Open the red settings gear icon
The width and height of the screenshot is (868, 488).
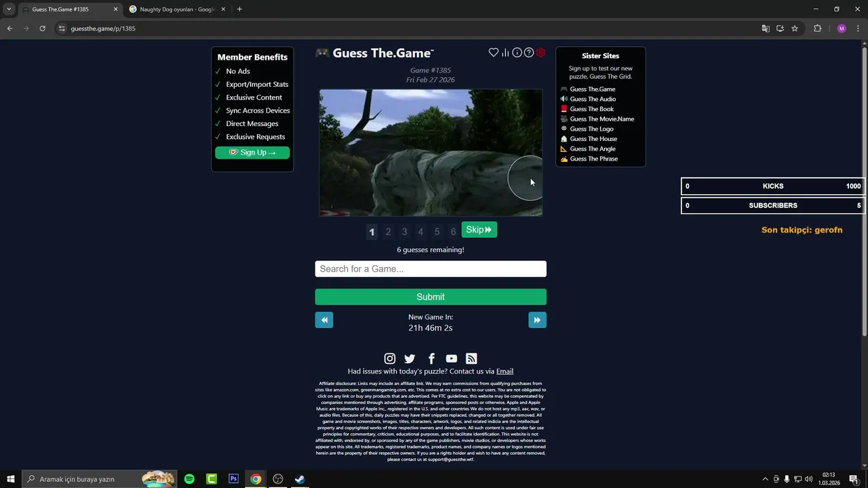point(540,53)
